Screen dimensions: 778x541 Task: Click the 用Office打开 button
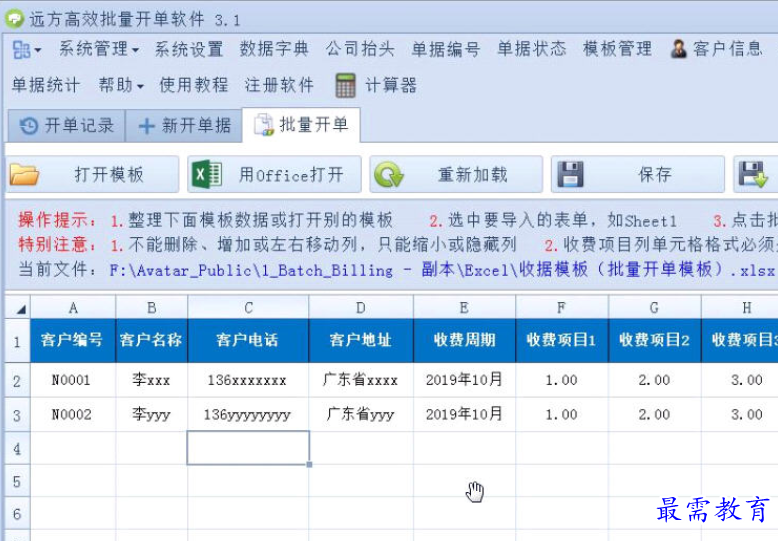click(274, 174)
